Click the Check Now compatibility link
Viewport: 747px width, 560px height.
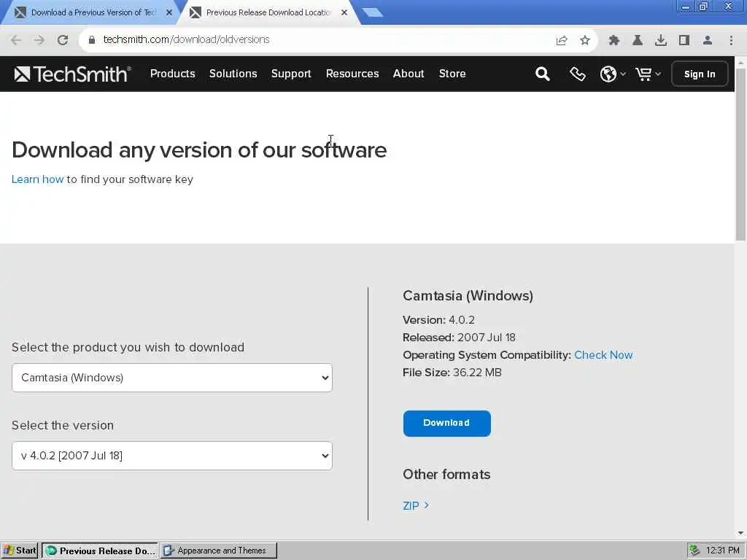[x=603, y=355]
